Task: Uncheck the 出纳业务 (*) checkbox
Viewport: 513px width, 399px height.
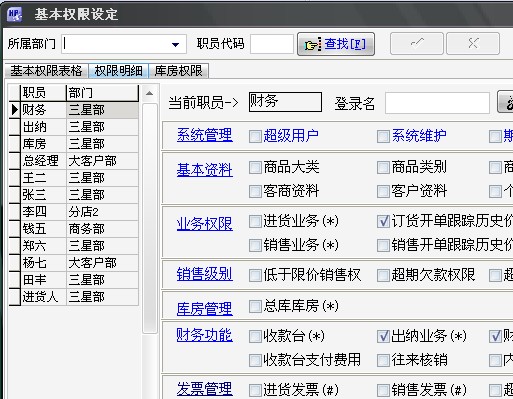Action: coord(383,336)
